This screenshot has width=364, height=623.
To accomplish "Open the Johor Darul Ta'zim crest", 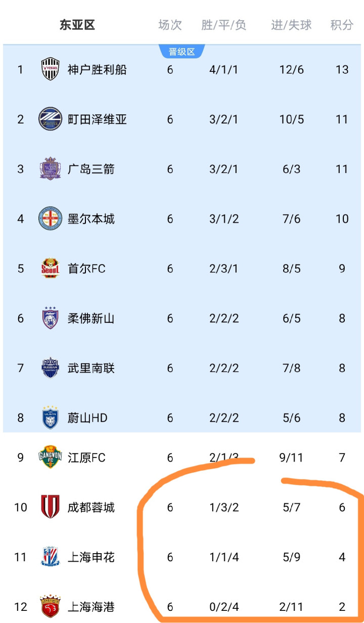I will coord(51,318).
